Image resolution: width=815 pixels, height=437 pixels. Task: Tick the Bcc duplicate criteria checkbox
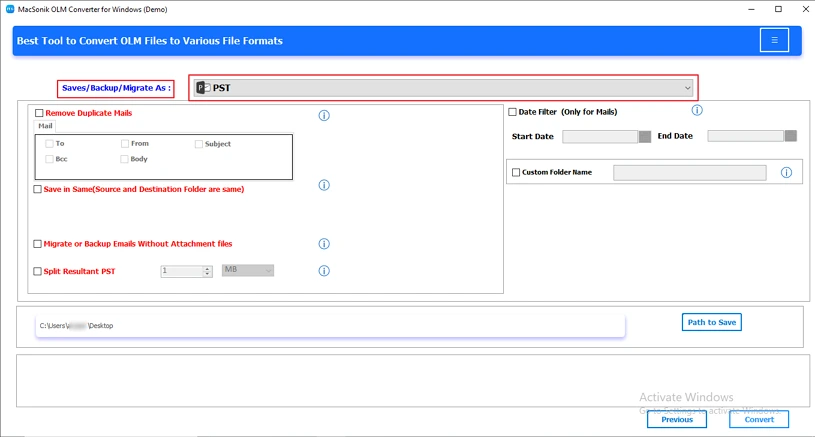[49, 159]
